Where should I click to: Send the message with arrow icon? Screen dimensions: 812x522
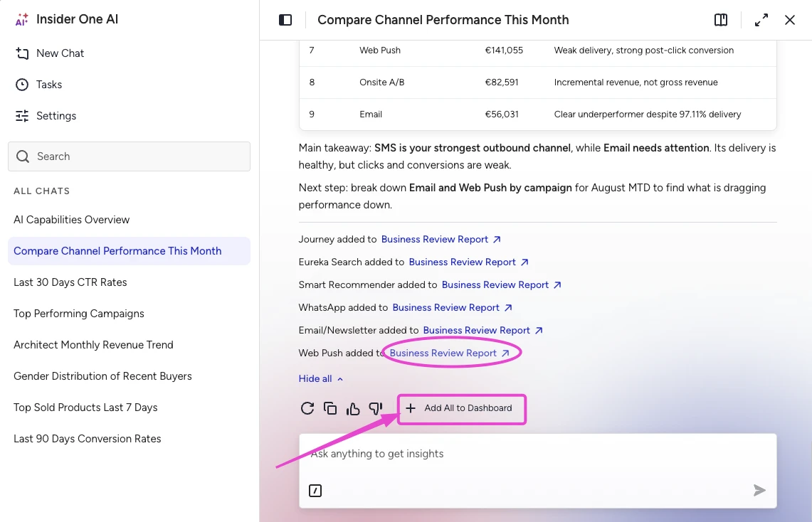pos(759,490)
